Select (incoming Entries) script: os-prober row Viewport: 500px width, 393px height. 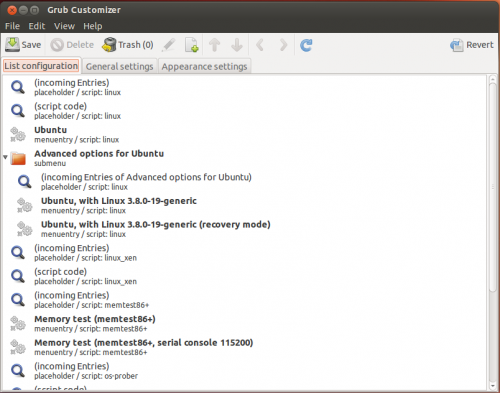(245, 371)
